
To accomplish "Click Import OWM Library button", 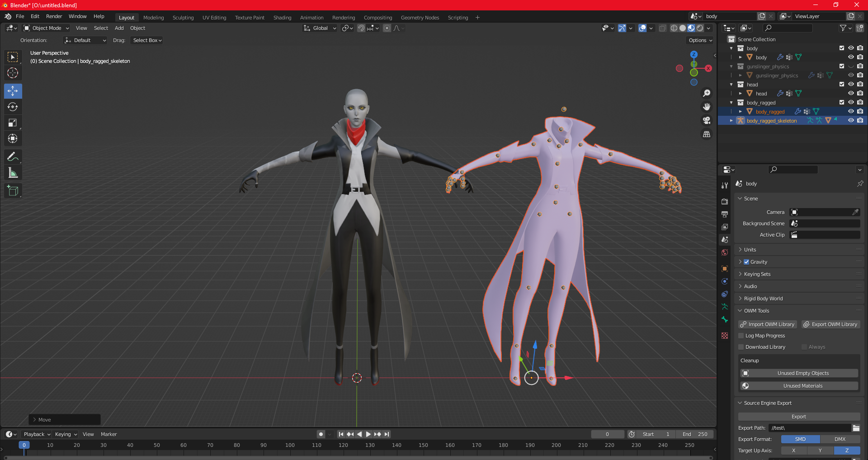I will (x=768, y=324).
